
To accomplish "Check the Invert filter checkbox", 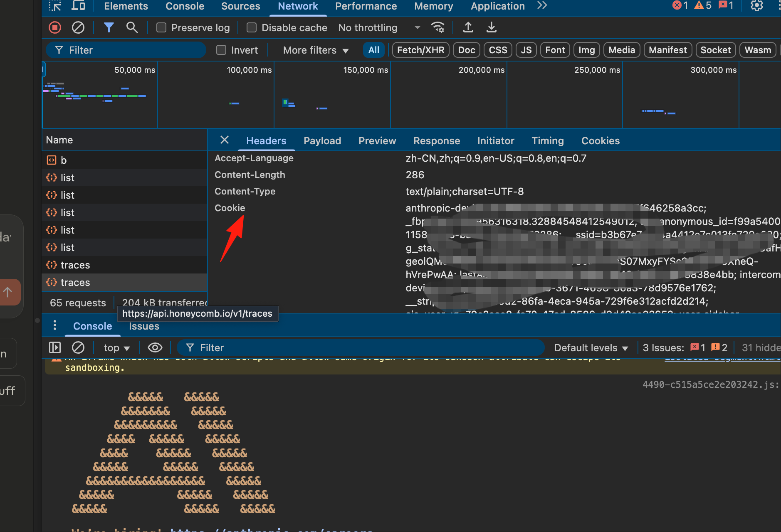I will click(221, 50).
